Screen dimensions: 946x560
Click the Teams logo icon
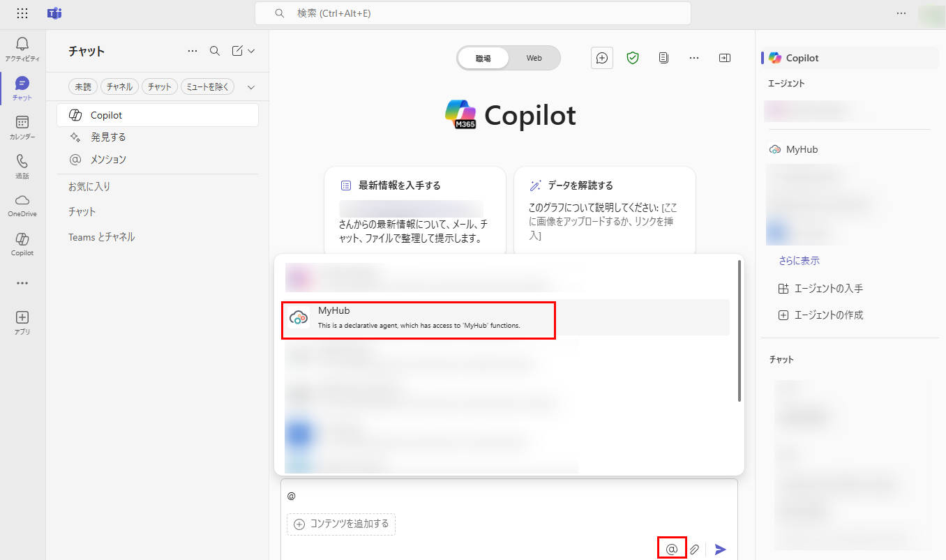pyautogui.click(x=54, y=13)
